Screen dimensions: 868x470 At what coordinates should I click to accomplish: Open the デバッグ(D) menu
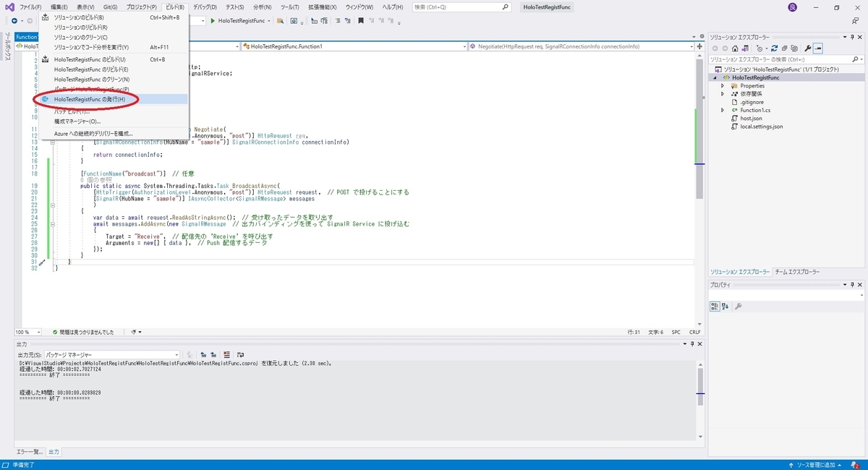(x=205, y=7)
